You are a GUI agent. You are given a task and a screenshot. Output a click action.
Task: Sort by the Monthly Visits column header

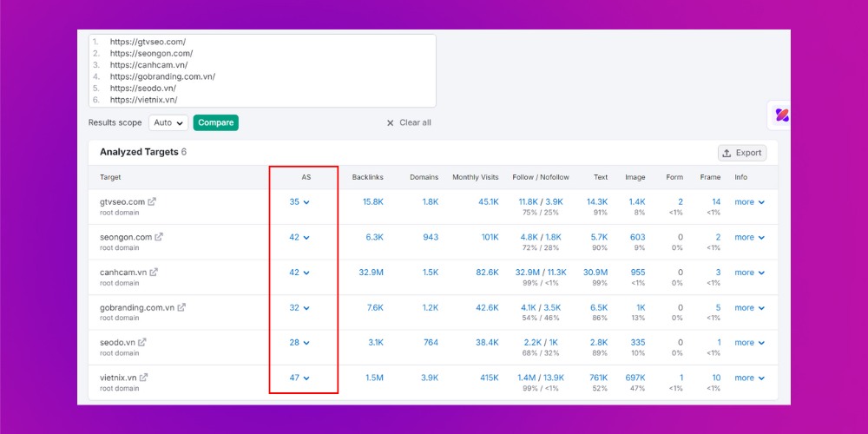476,177
